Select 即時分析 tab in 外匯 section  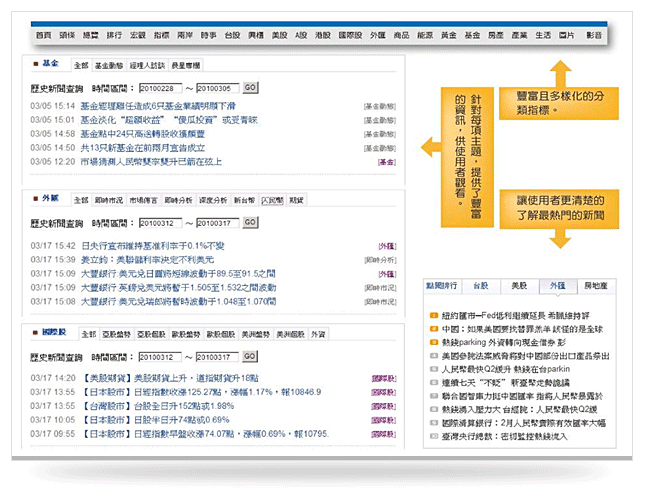179,200
